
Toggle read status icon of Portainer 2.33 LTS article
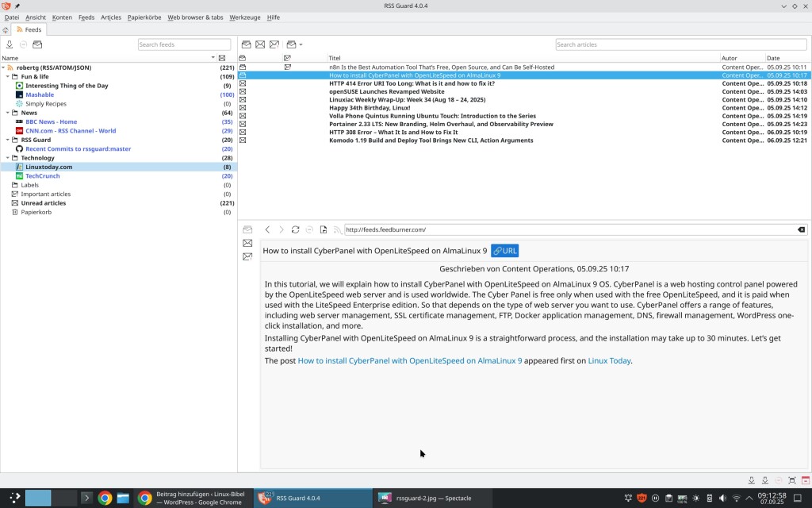[x=243, y=125]
